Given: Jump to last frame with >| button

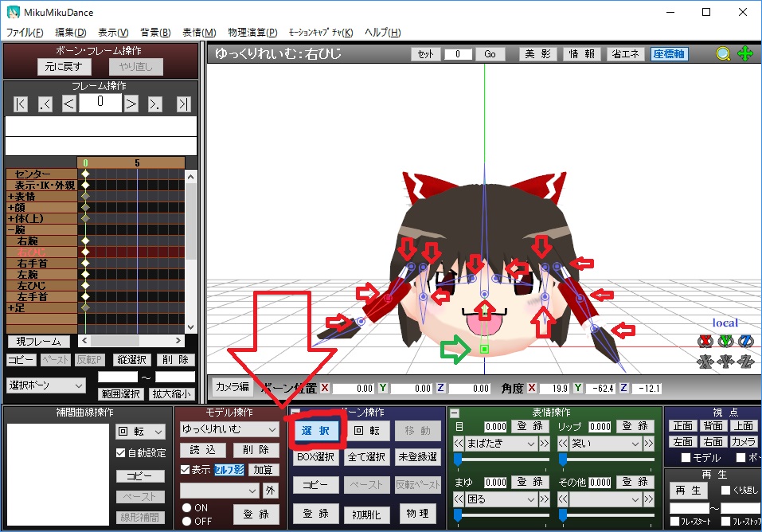Looking at the screenshot, I should (183, 104).
